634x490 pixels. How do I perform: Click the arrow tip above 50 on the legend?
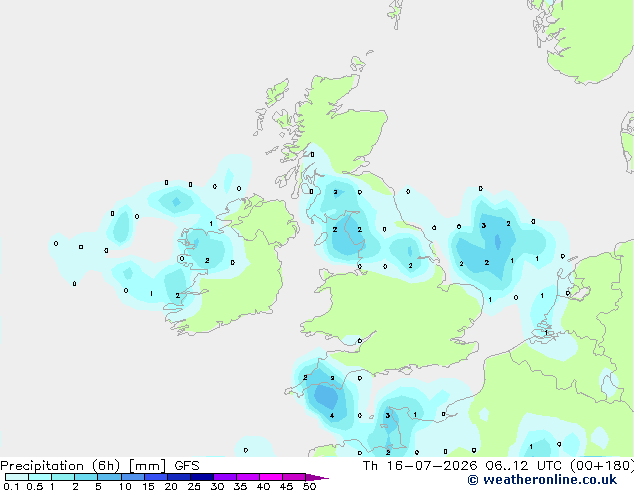pos(317,477)
